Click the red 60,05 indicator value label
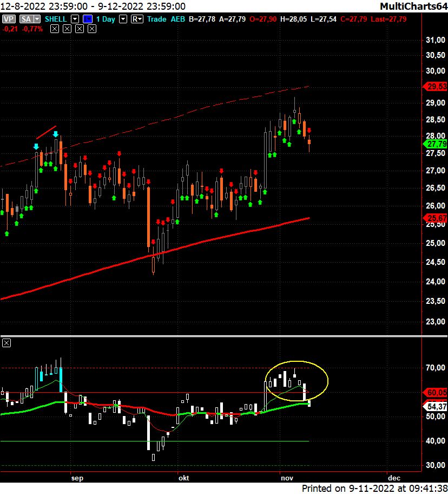Viewport: 448px width, 494px height. (x=436, y=392)
